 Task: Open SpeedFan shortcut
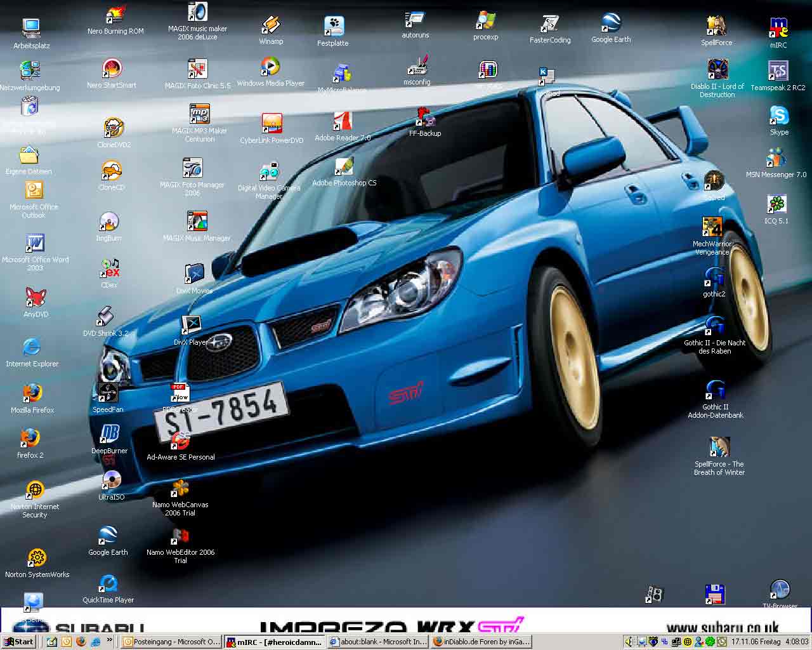tap(108, 393)
